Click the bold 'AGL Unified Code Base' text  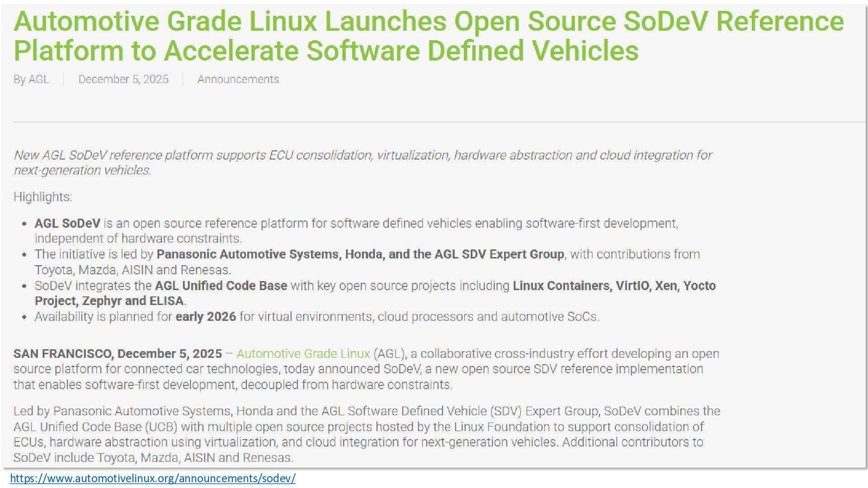[221, 286]
